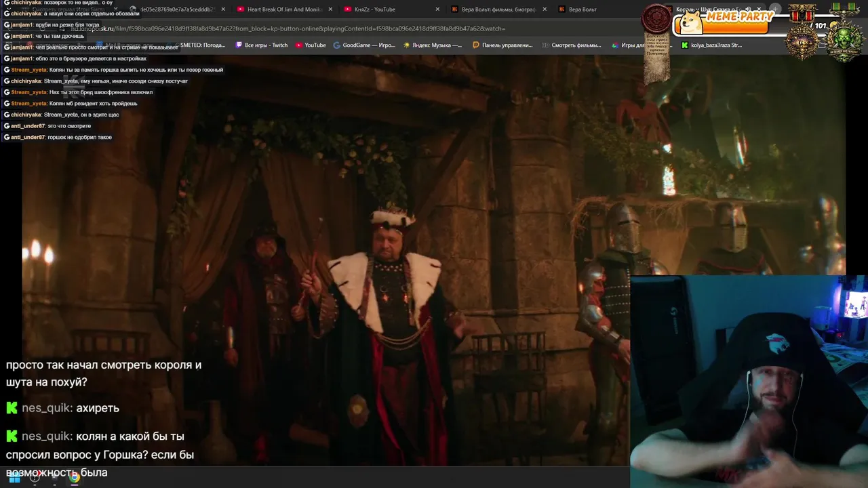Open the "Вера Вольт: фильмы, биограф" tab
This screenshot has width=868, height=488.
pos(498,9)
